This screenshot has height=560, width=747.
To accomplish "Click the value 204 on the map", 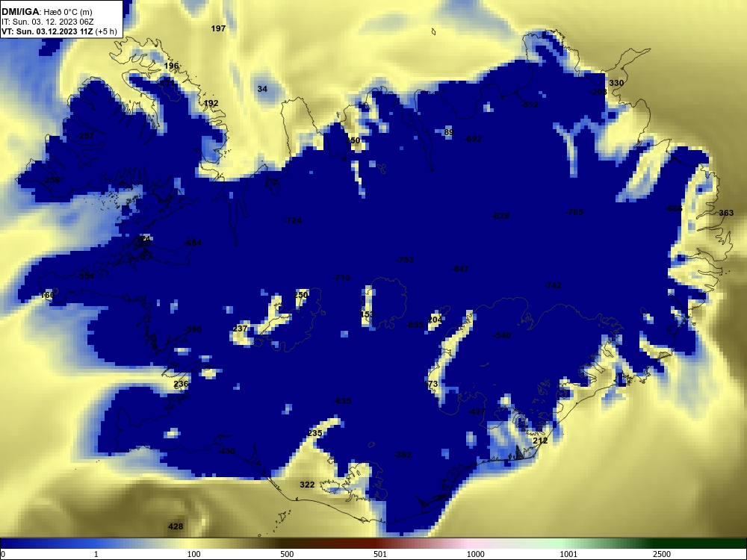I will (x=435, y=320).
